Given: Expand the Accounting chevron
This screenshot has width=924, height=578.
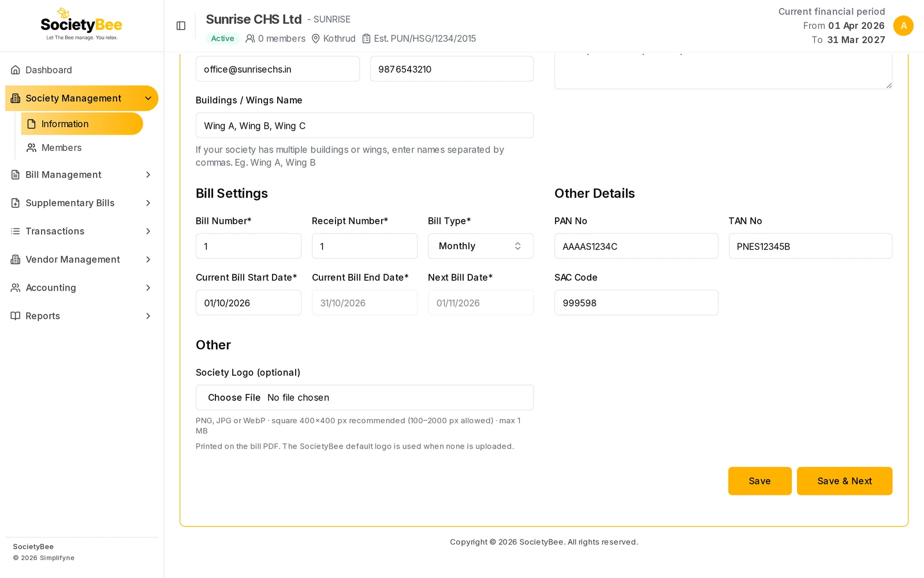Looking at the screenshot, I should coord(148,288).
